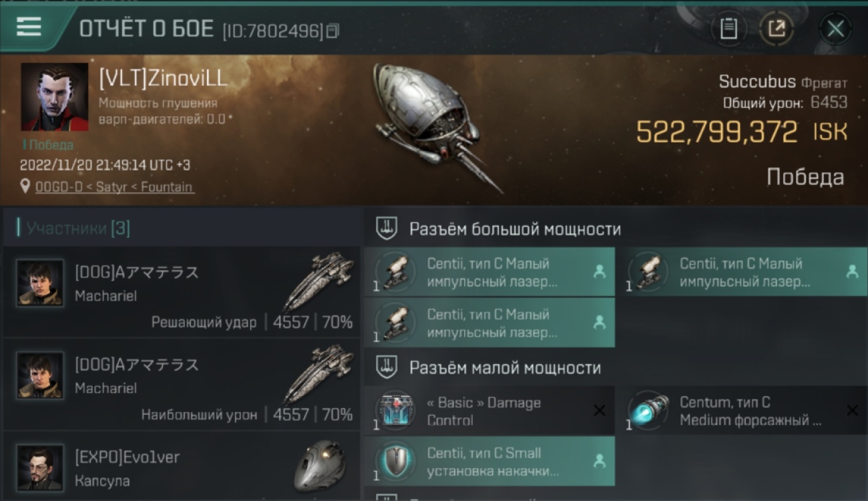Screen dimensions: 868x501
Task: Open the Basic Damage Control module
Action: [x=489, y=411]
